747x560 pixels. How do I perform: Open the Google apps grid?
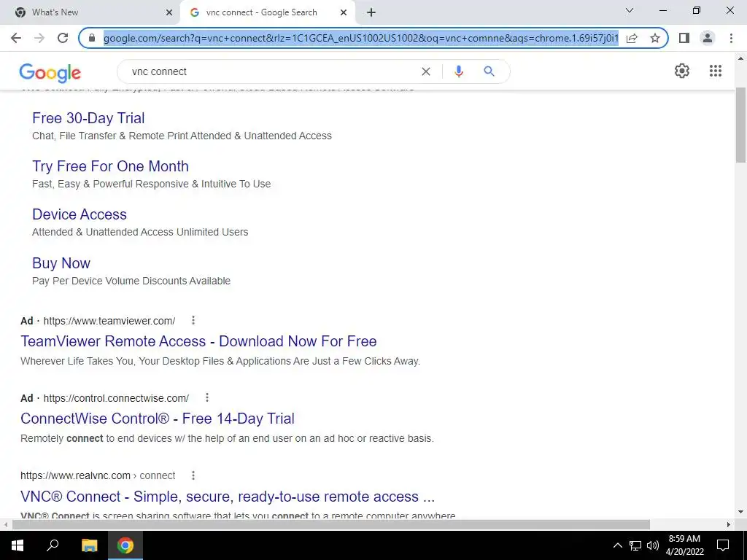click(715, 71)
